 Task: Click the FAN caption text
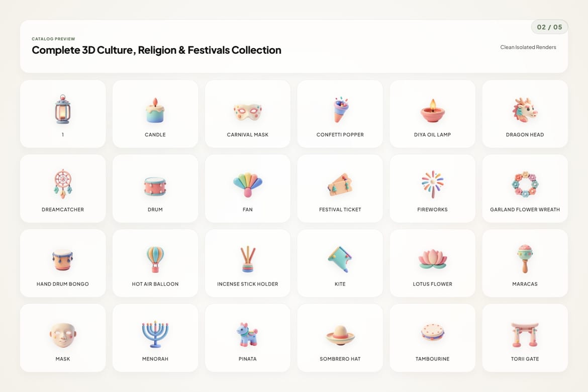pos(247,210)
